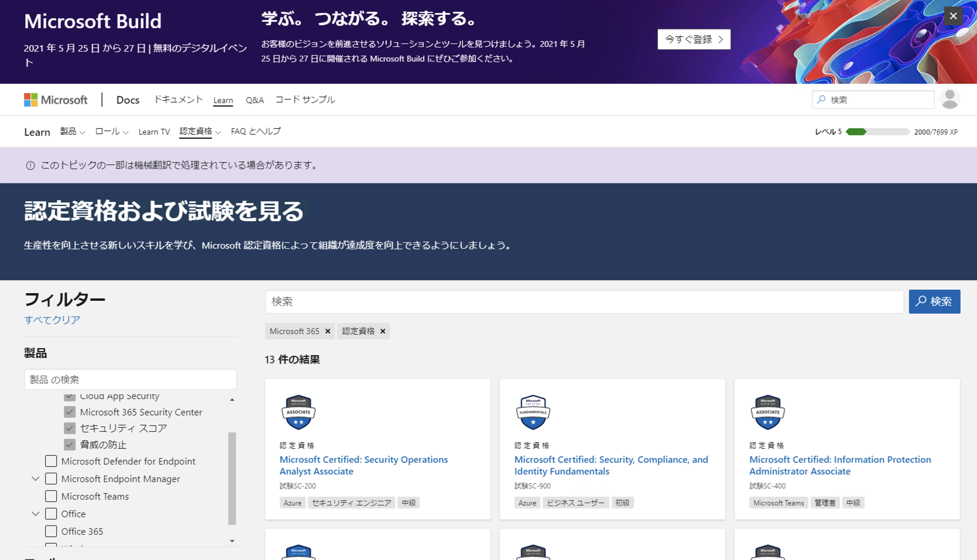
Task: Open コード サンプル in the top nav
Action: click(x=305, y=99)
